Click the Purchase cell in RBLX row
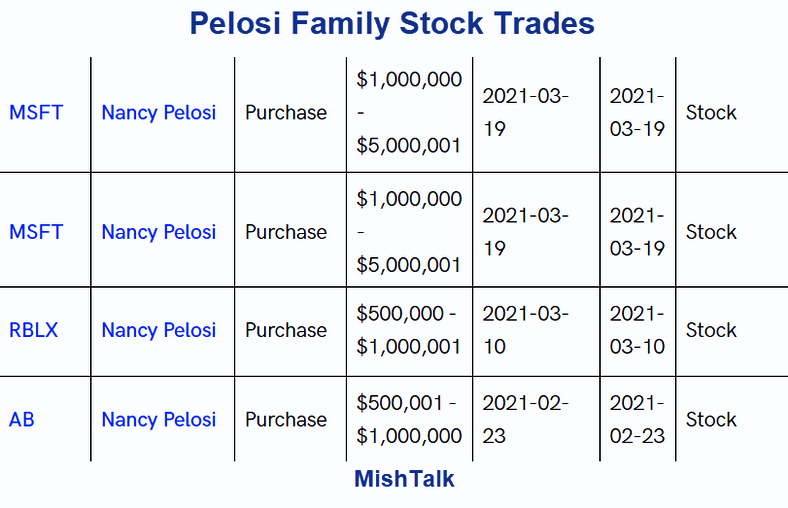The width and height of the screenshot is (788, 508). coord(286,330)
